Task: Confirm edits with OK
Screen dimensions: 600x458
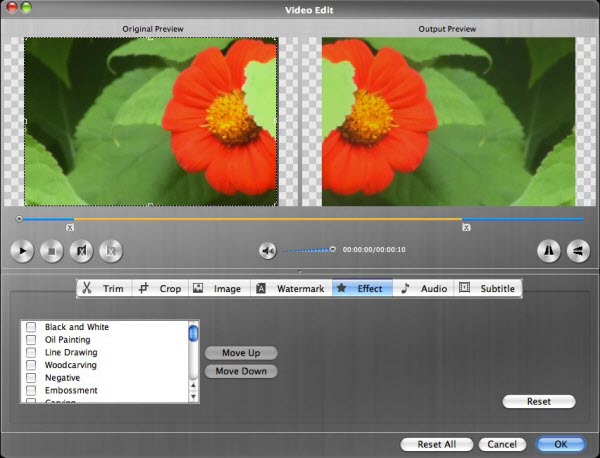Action: pyautogui.click(x=561, y=444)
